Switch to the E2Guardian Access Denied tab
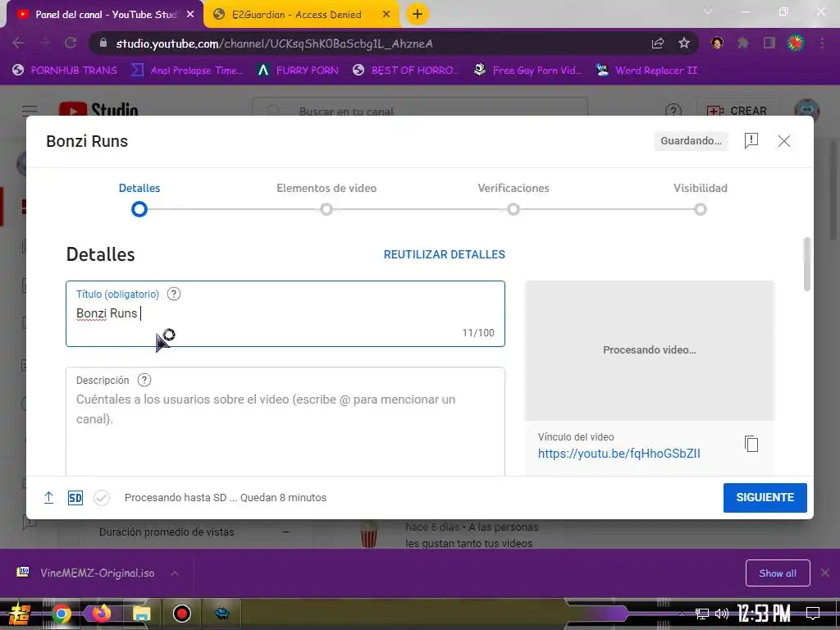Viewport: 840px width, 630px height. pyautogui.click(x=296, y=15)
